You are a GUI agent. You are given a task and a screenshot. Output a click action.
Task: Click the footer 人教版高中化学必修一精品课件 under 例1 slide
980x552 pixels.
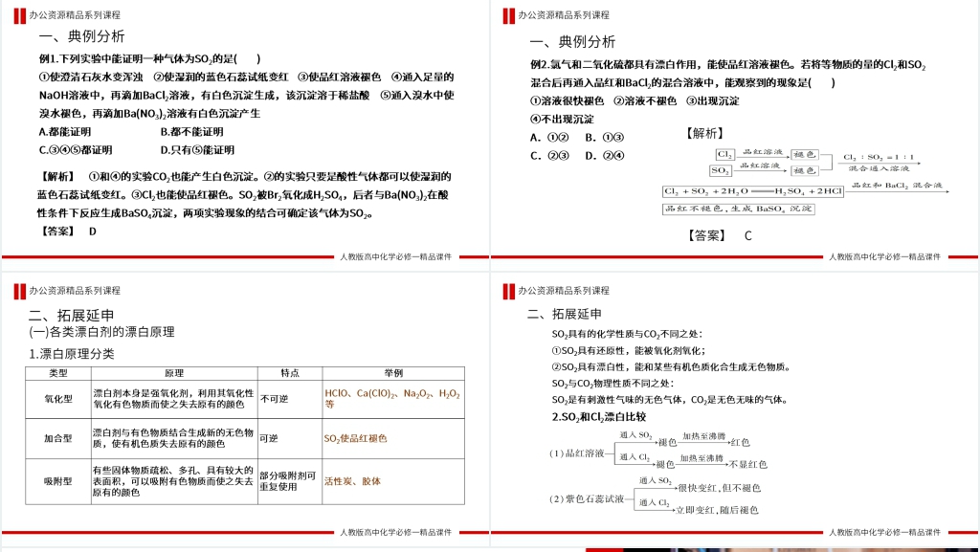pyautogui.click(x=395, y=256)
